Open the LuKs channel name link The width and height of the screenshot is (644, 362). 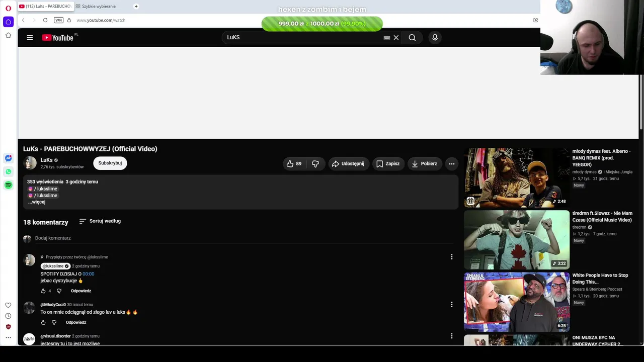click(46, 160)
